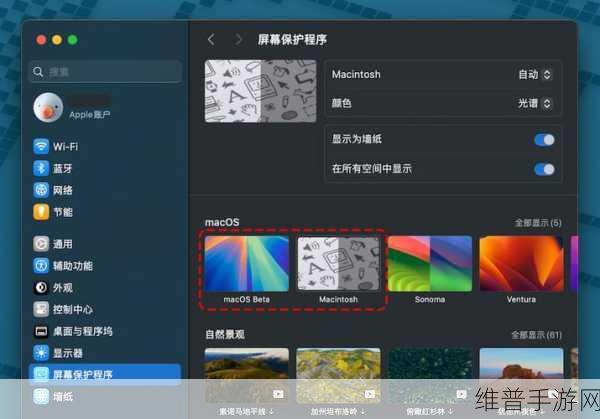
Task: Click the 颜色 row label
Action: [341, 103]
